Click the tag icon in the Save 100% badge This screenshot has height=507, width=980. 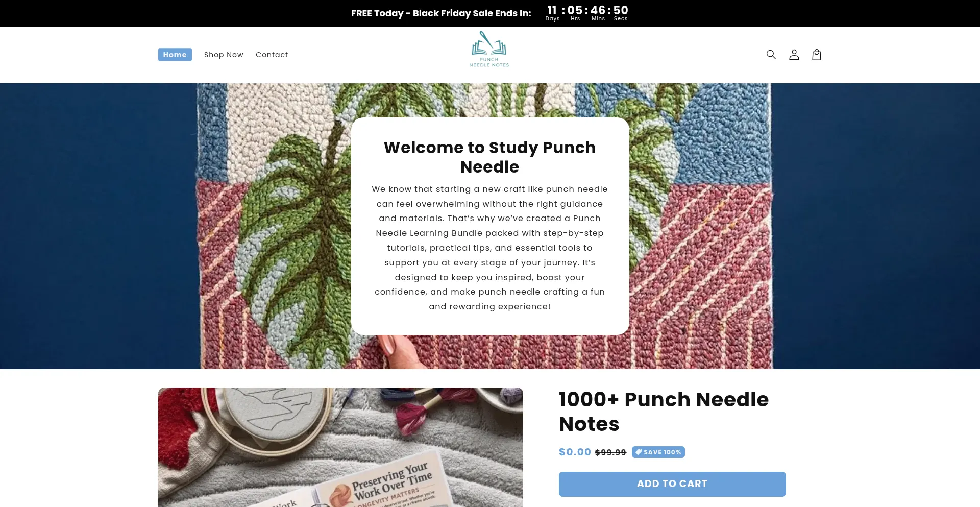pos(638,452)
